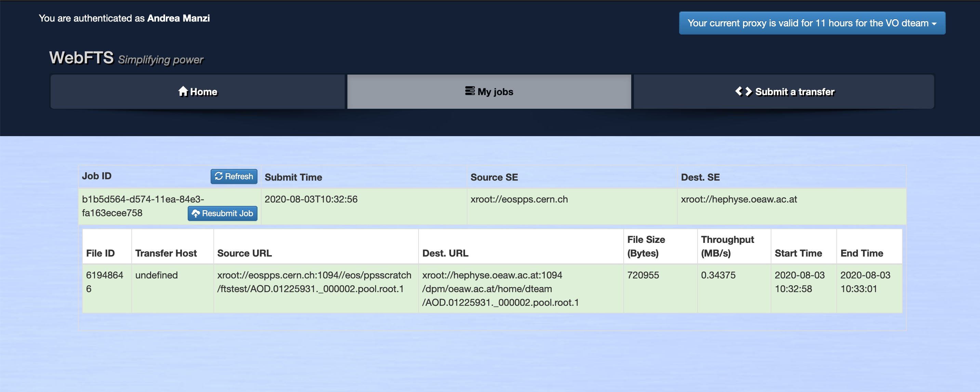This screenshot has width=980, height=392.
Task: Click the destination URL hephyse.oeaw.ac.at path
Action: pyautogui.click(x=500, y=289)
